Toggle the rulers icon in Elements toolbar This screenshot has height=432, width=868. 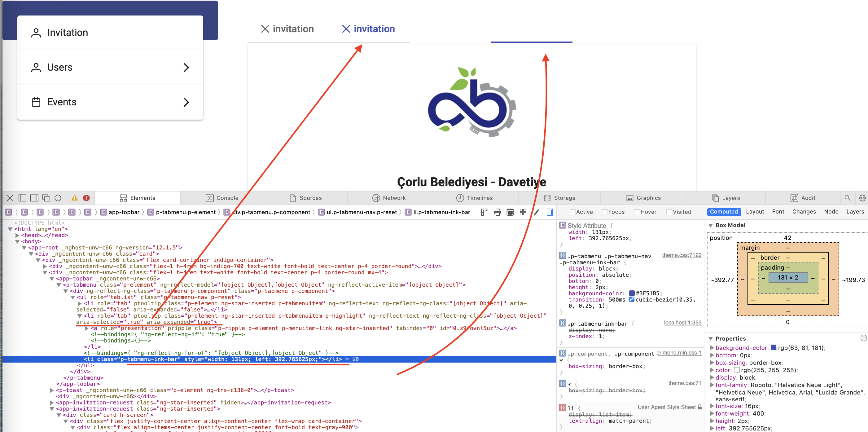(x=484, y=212)
